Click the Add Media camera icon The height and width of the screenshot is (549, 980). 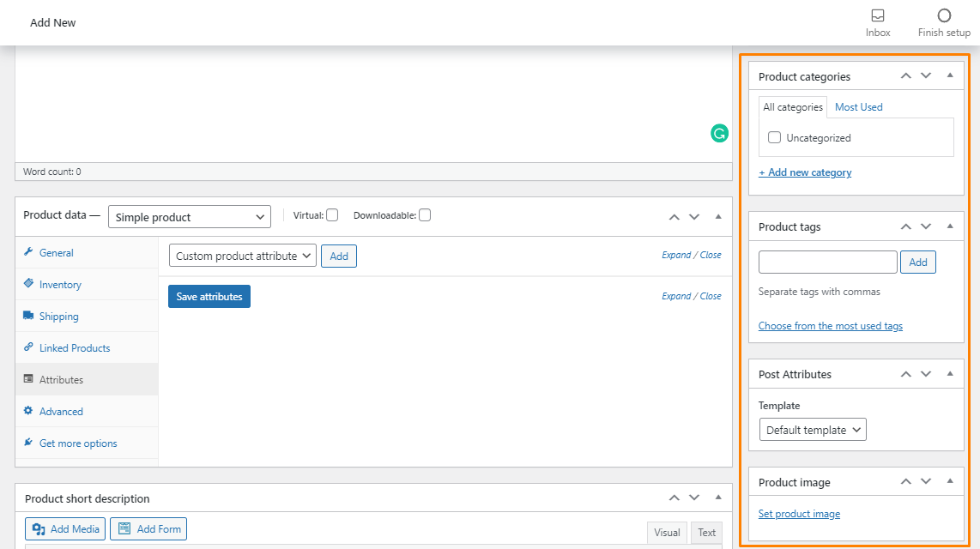point(39,529)
